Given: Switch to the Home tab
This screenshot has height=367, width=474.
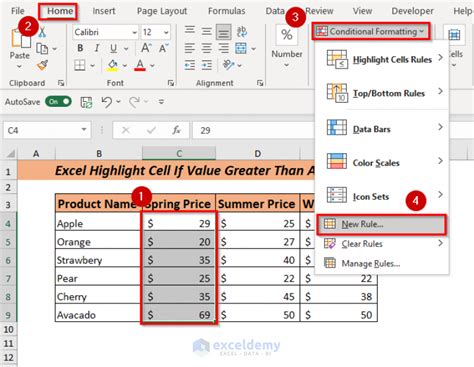Looking at the screenshot, I should [60, 11].
